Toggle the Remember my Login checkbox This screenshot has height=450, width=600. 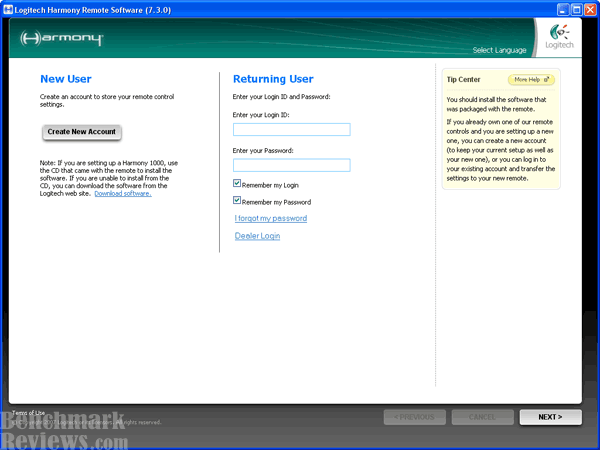coord(237,184)
